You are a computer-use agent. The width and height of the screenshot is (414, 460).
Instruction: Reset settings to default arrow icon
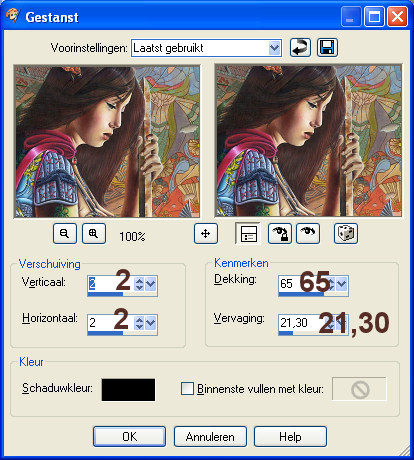pyautogui.click(x=300, y=48)
